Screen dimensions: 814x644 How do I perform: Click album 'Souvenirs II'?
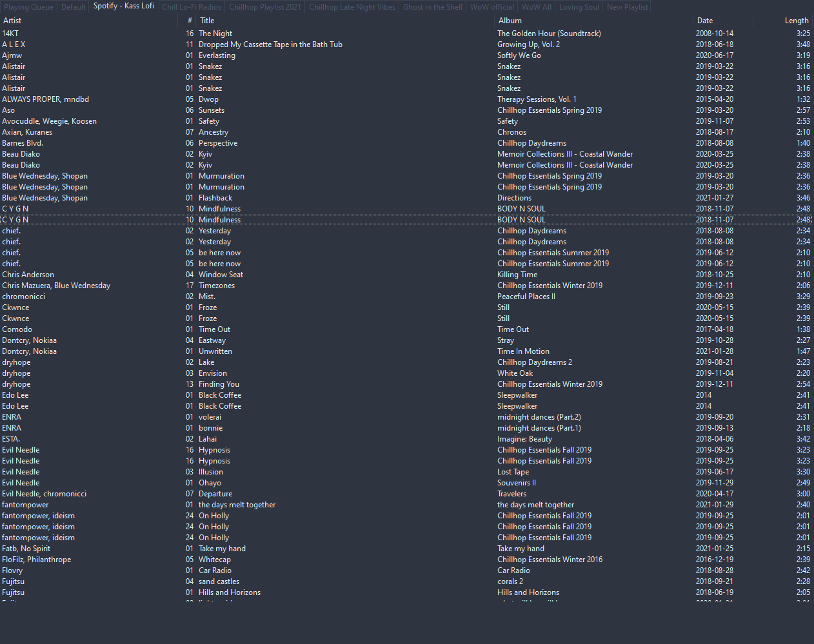tap(517, 483)
